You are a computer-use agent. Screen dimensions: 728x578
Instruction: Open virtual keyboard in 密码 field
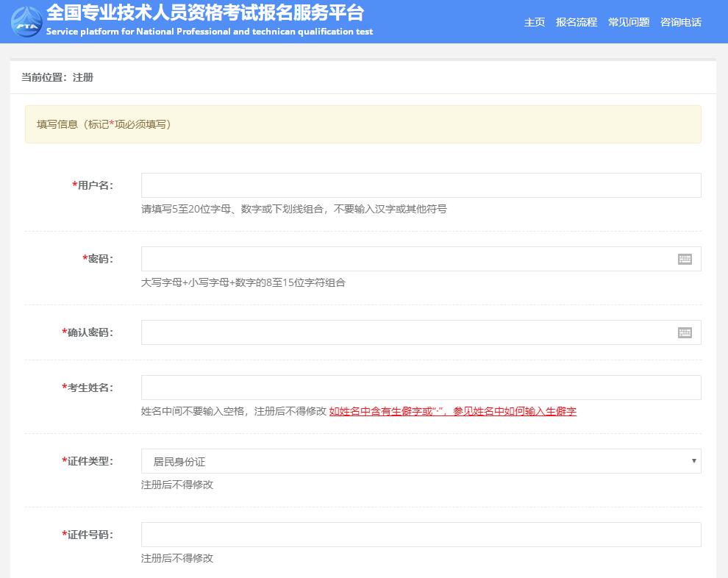coord(685,259)
